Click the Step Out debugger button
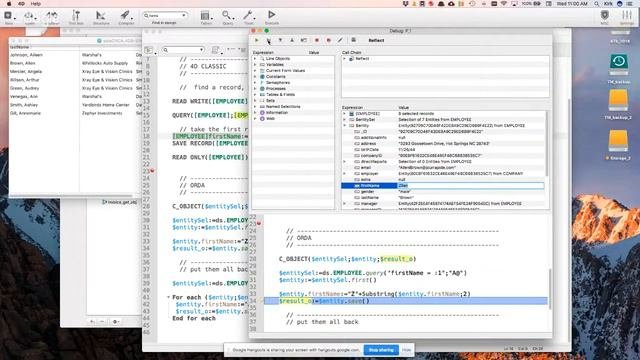The height and width of the screenshot is (360, 640). pos(292,40)
